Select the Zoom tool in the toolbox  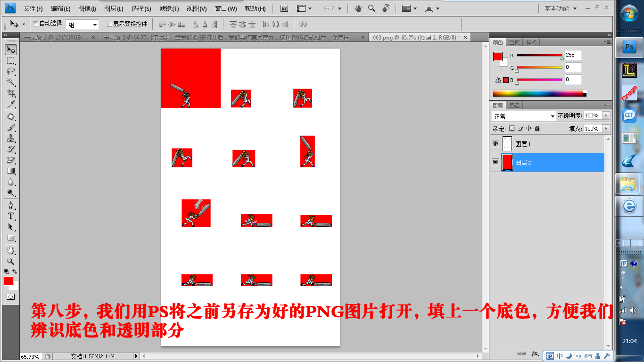(10, 261)
